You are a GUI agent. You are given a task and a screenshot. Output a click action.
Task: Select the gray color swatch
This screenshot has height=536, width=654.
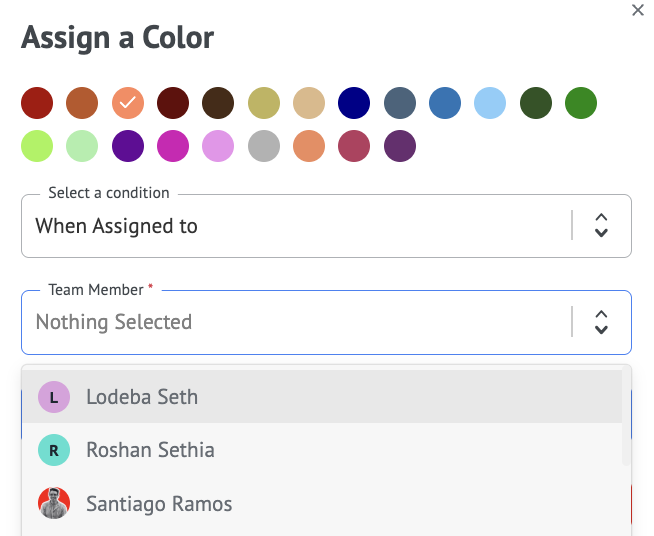click(264, 147)
